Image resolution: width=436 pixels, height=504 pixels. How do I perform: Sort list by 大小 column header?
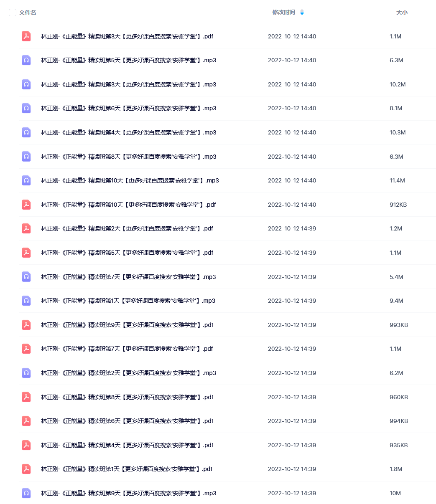click(x=402, y=13)
